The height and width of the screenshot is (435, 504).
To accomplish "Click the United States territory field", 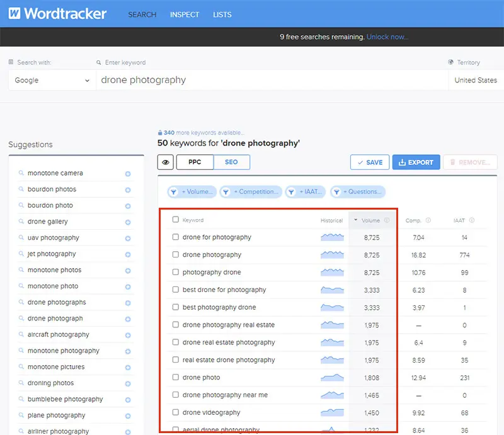I will (476, 80).
